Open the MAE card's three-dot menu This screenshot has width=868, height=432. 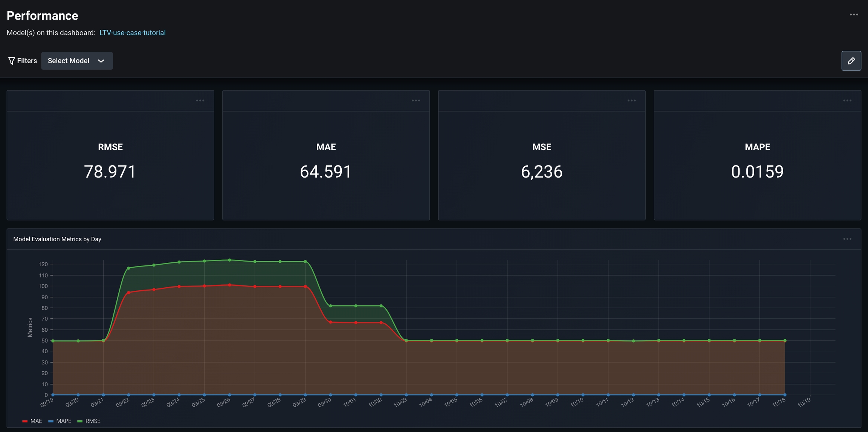coord(416,101)
